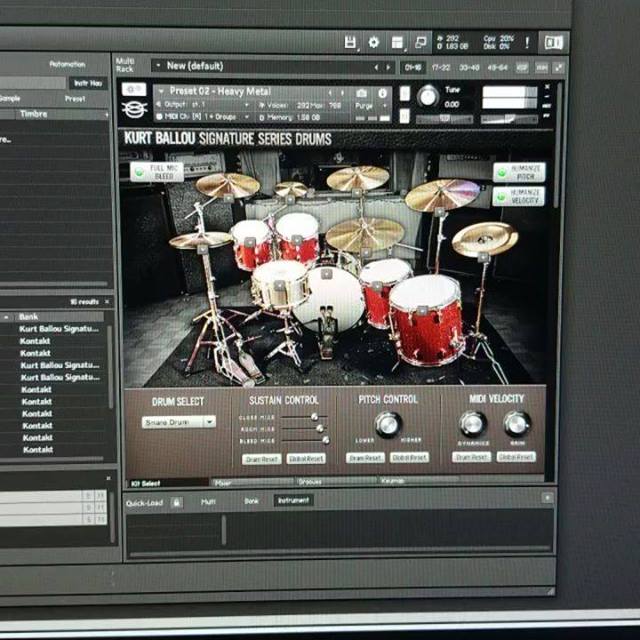The image size is (640, 640).
Task: Click Global Reset under MIDI Velocity
Action: (516, 457)
